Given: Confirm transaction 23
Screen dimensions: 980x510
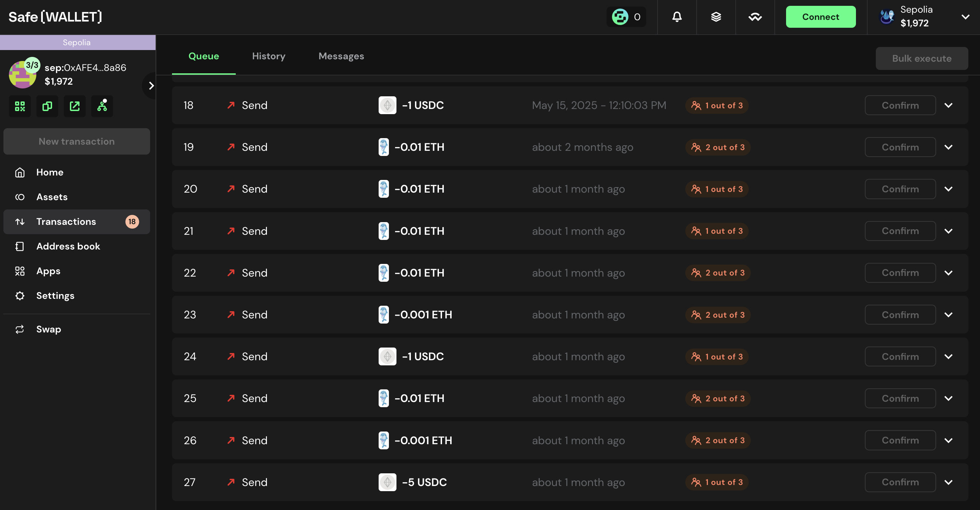Looking at the screenshot, I should [900, 315].
